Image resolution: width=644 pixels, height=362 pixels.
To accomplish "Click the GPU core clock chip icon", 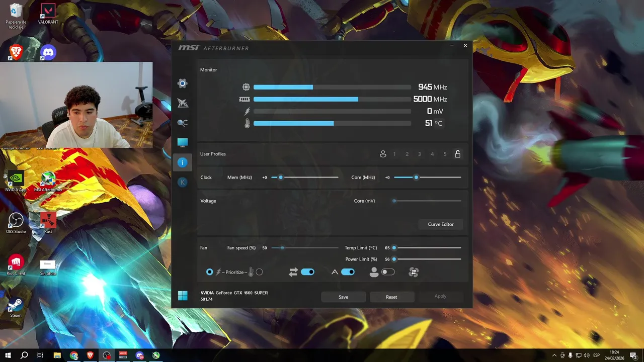I will coord(246,87).
